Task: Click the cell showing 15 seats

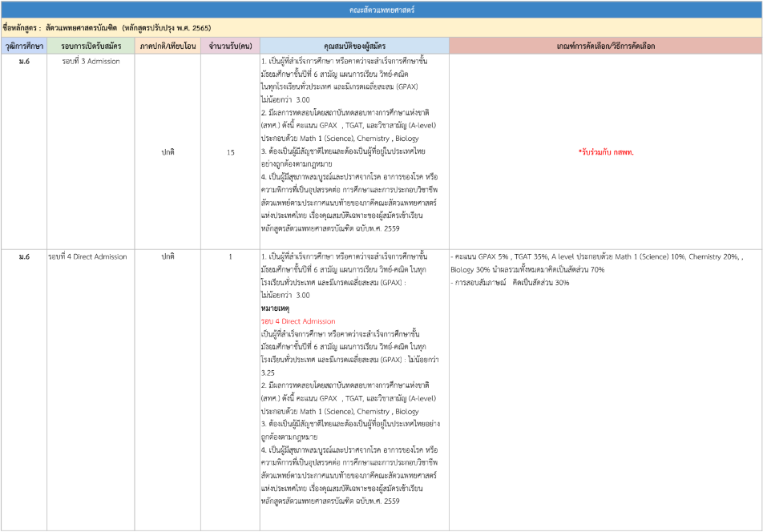Action: (230, 151)
